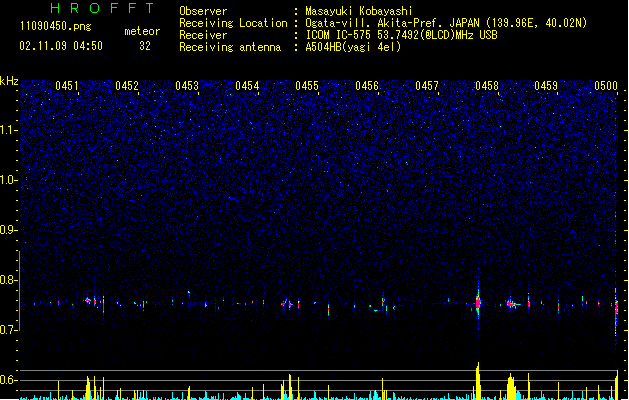Click the Receiving Location label
Image resolution: width=629 pixels, height=400 pixels.
(x=233, y=23)
